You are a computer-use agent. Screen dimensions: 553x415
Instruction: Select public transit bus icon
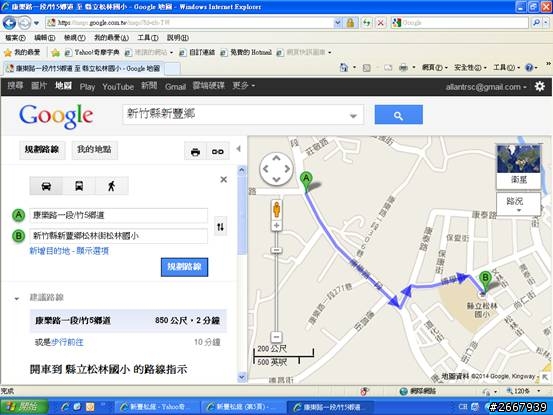click(x=79, y=186)
